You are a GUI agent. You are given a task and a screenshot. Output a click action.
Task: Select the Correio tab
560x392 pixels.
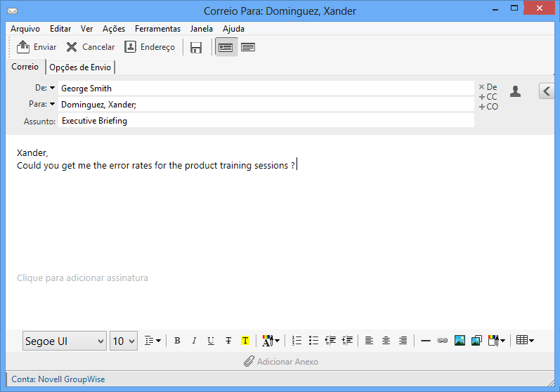[25, 67]
